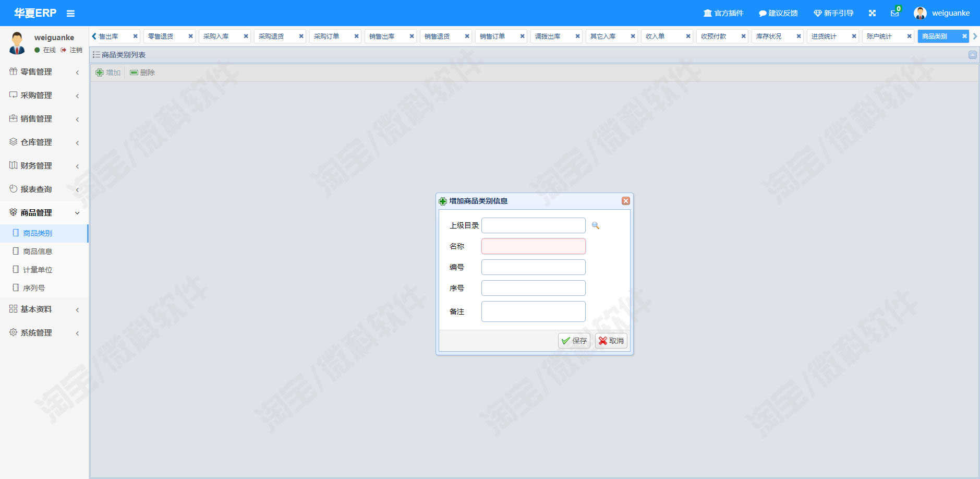Open 官方插件 in the top bar
Image resolution: width=980 pixels, height=479 pixels.
coord(723,13)
